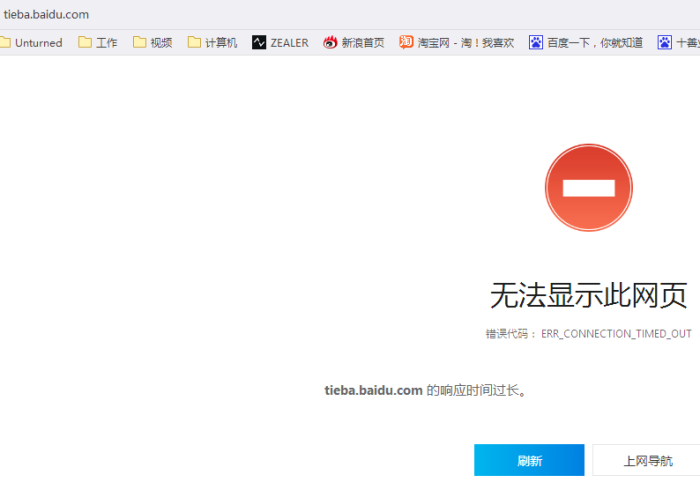The height and width of the screenshot is (490, 700).
Task: Click the Baidu paw icon for 百度一下
Action: pos(536,43)
